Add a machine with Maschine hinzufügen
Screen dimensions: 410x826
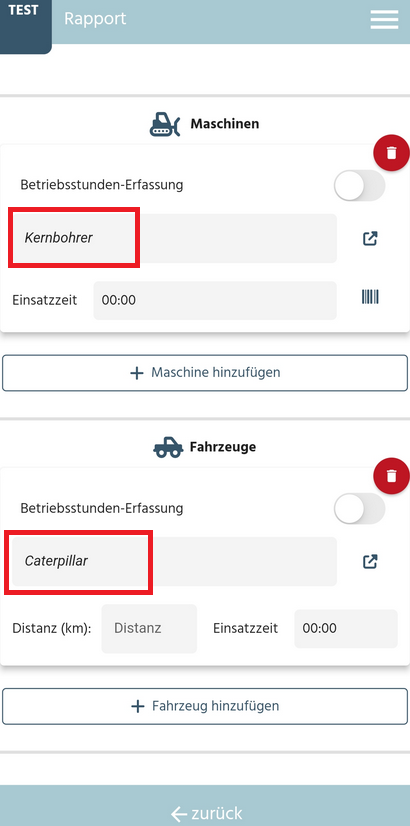coord(205,373)
